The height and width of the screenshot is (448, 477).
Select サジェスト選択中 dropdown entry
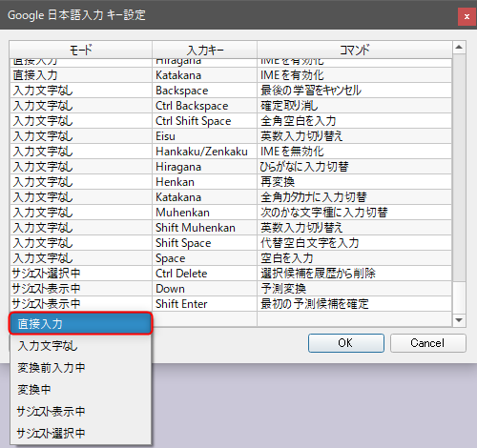(x=81, y=433)
